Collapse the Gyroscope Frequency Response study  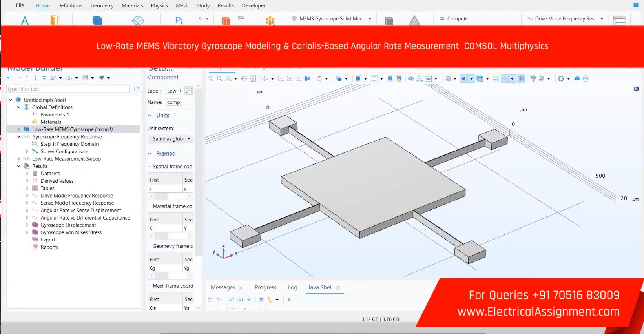coord(18,137)
